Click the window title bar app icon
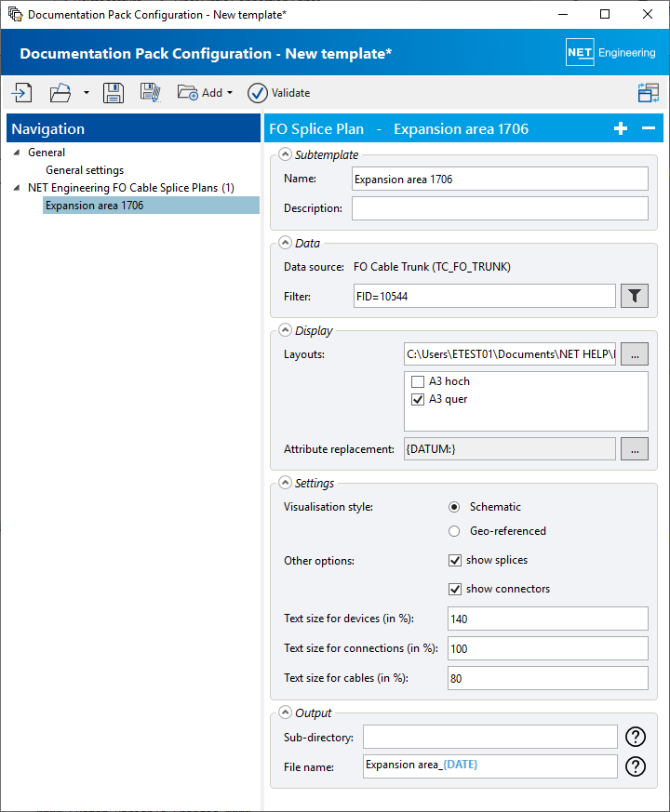This screenshot has width=670, height=812. coord(15,14)
